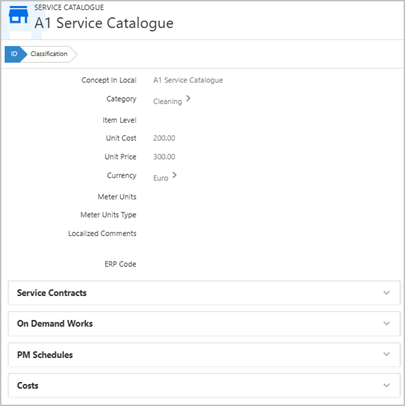Switch to the Classification step

pos(49,54)
